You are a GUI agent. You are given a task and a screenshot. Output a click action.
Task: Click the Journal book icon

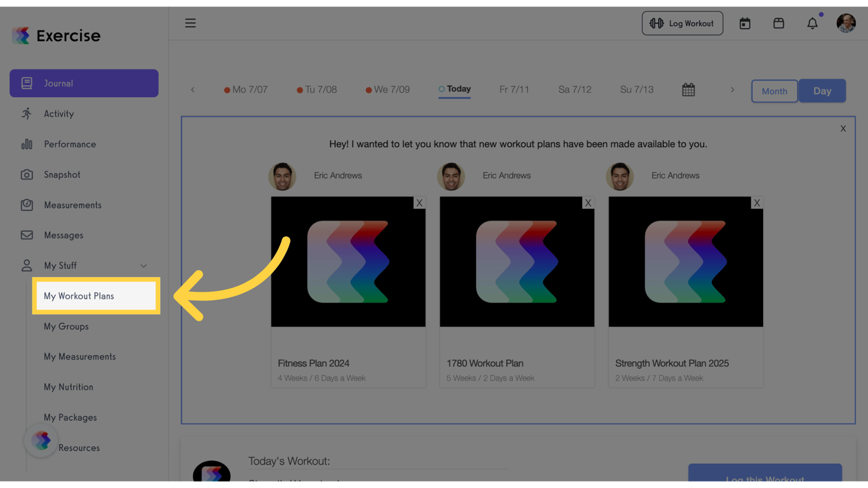27,83
